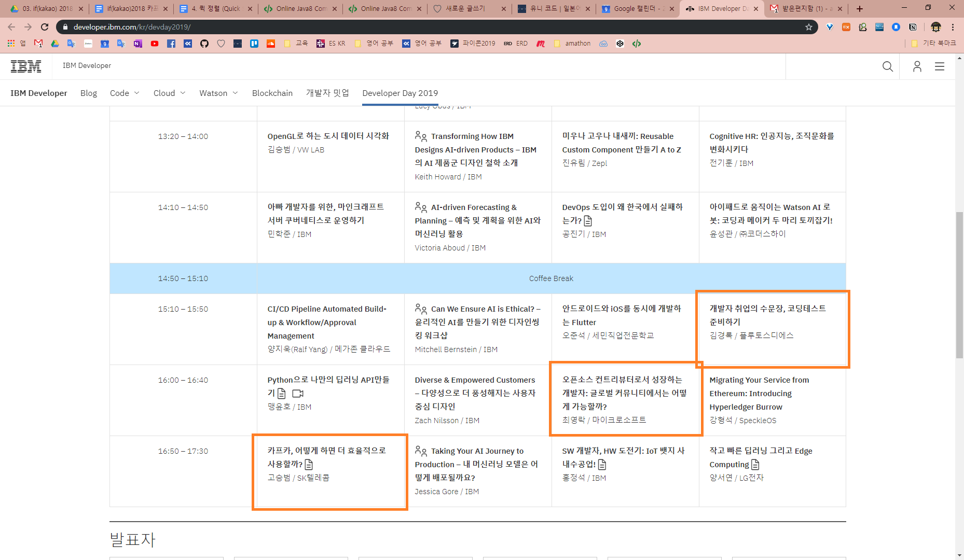Open Cognitive HR session title
This screenshot has height=560, width=964.
(772, 143)
